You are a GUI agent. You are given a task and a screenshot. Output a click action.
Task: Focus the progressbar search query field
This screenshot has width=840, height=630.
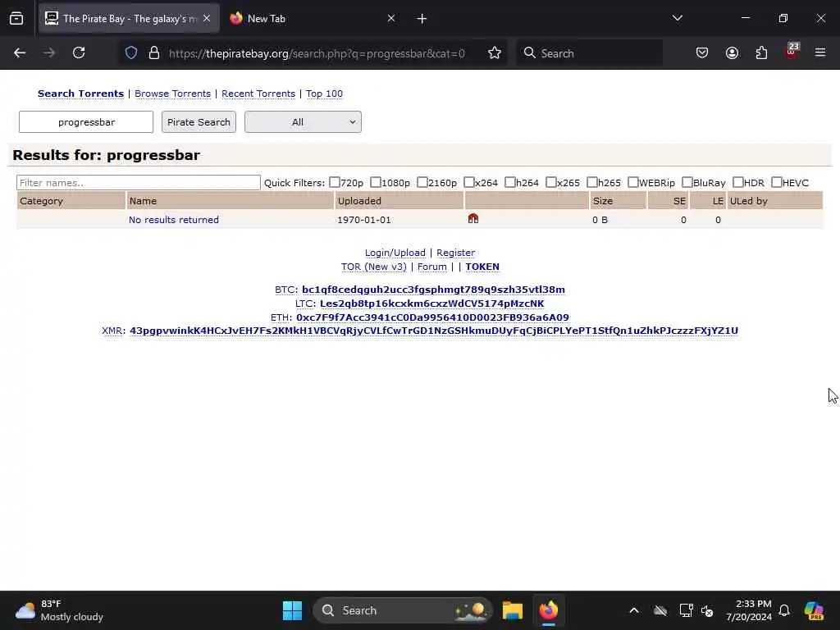[86, 122]
